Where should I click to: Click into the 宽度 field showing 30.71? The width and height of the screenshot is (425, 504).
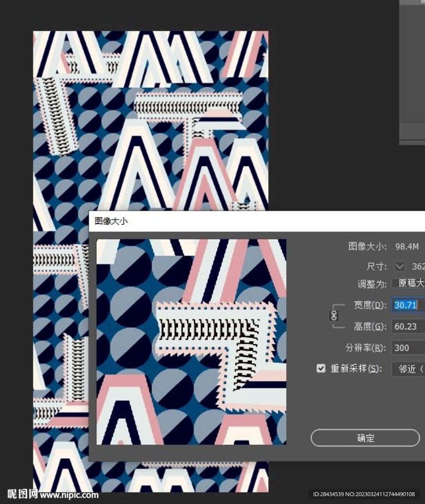(408, 305)
